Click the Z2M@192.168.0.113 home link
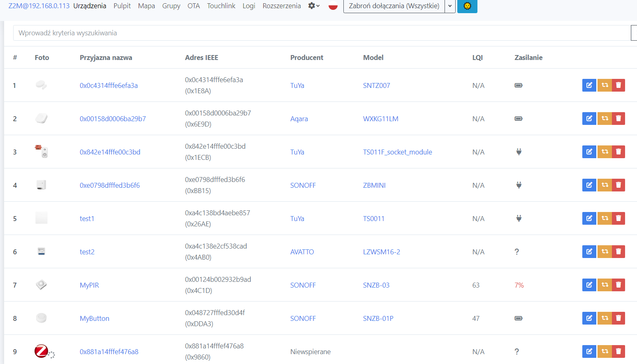 pyautogui.click(x=39, y=6)
